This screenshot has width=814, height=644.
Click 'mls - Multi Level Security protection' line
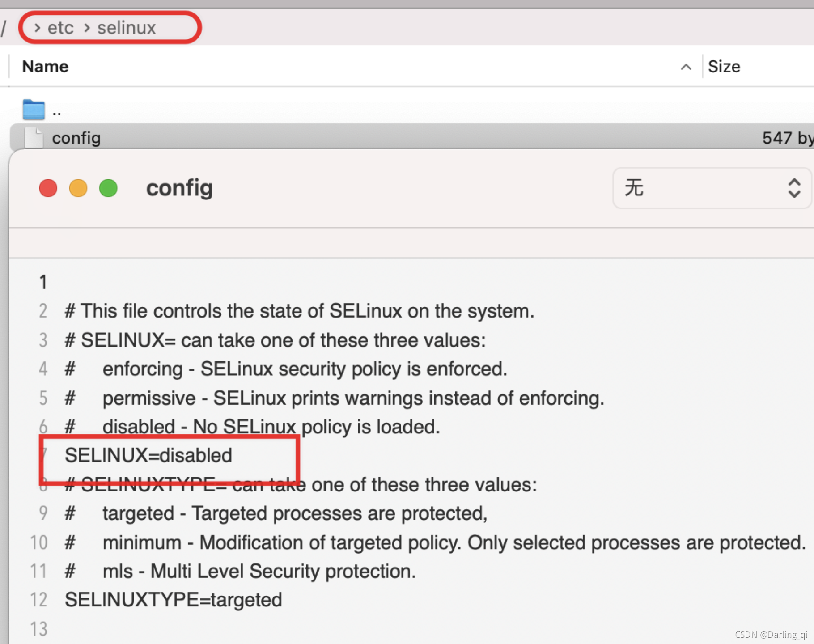(x=241, y=571)
